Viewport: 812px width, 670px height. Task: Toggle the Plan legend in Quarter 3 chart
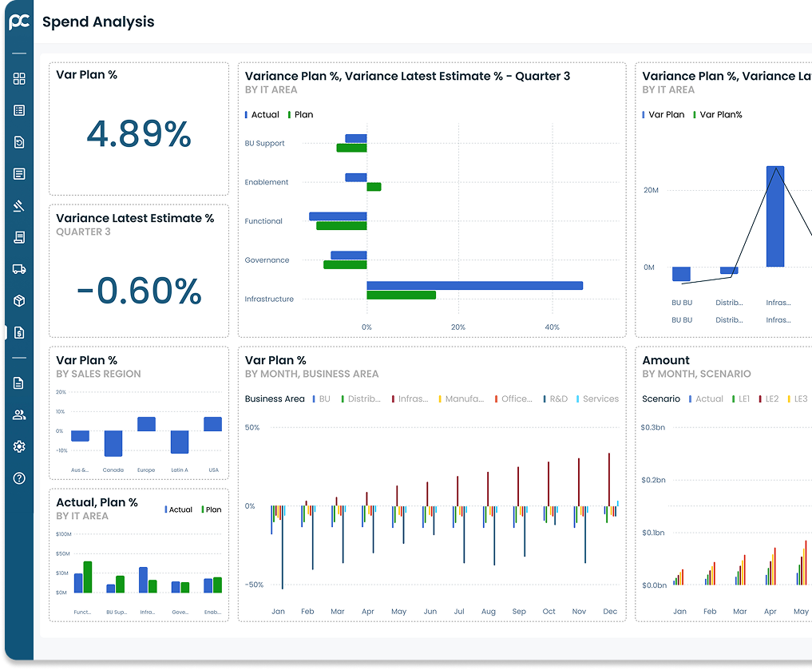coord(299,115)
